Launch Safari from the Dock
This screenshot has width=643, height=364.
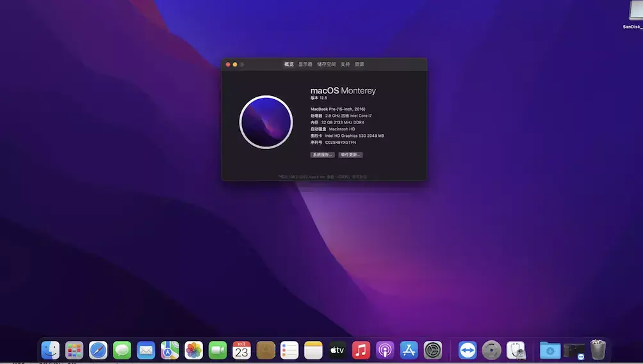pos(99,351)
